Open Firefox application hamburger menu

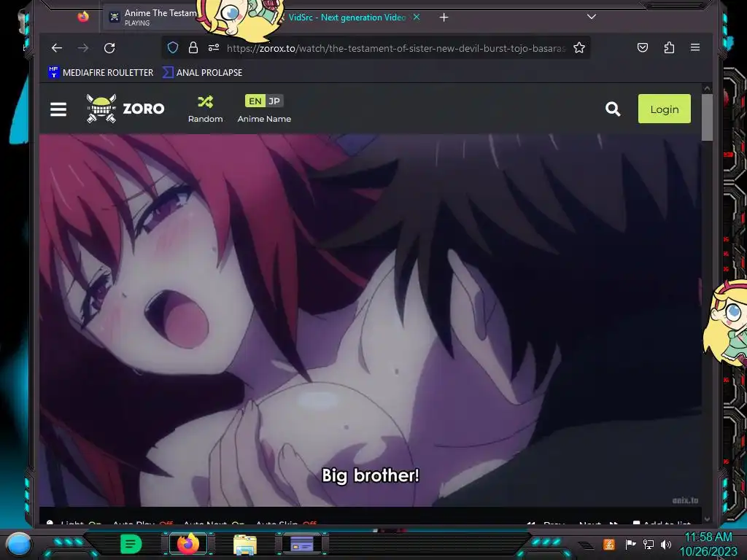point(695,47)
